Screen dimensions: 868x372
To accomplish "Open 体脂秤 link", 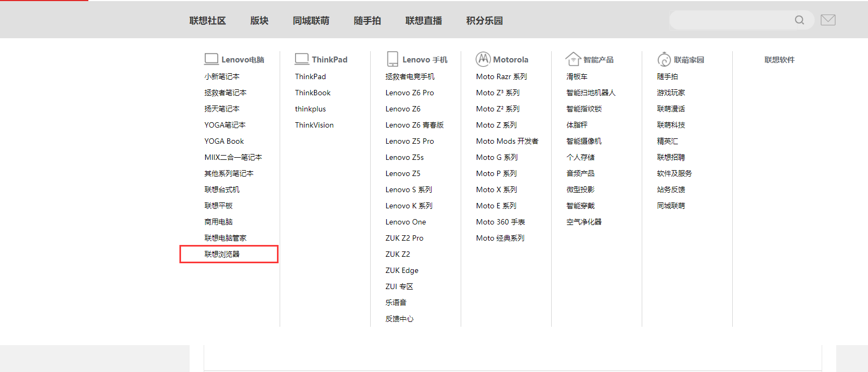I will pyautogui.click(x=577, y=125).
